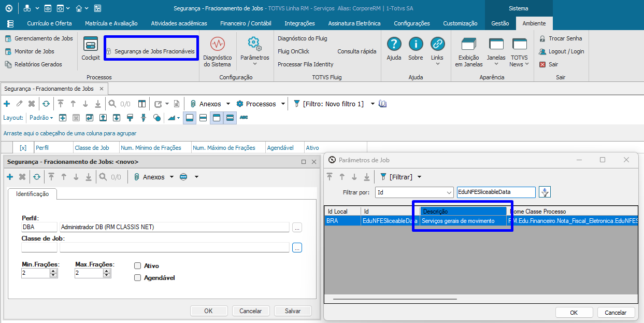644x323 pixels.
Task: Click Cancelar in the Parâmetros de Job dialog
Action: coord(616,312)
